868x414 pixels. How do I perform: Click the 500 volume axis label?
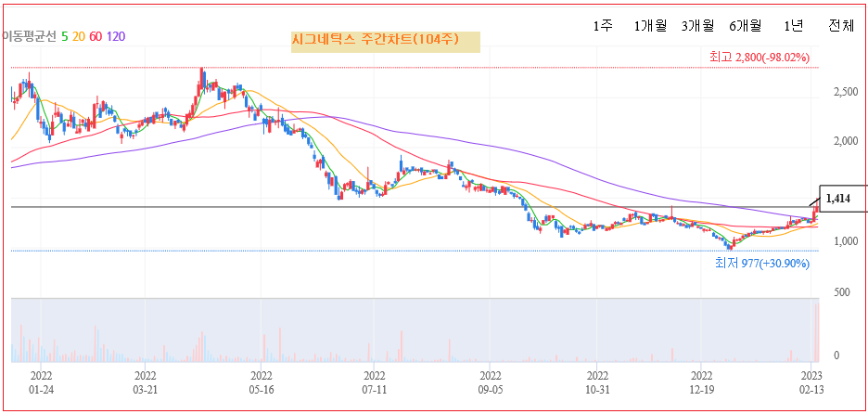pyautogui.click(x=841, y=292)
